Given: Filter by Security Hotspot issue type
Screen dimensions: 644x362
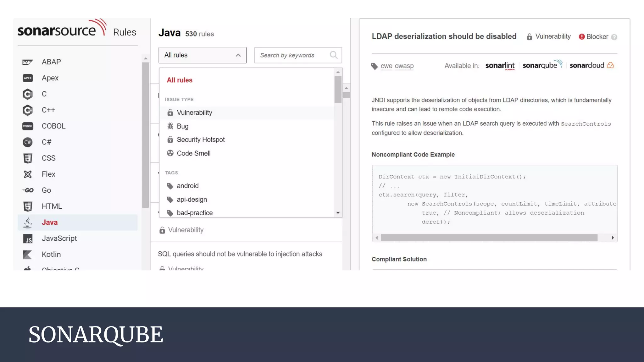Looking at the screenshot, I should click(x=196, y=140).
